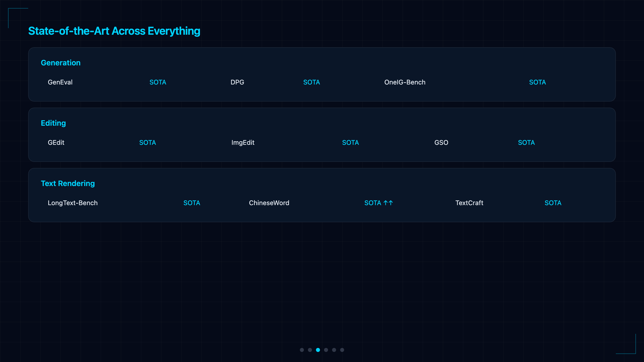This screenshot has width=644, height=362.
Task: Go to the second slide dot
Action: point(310,350)
